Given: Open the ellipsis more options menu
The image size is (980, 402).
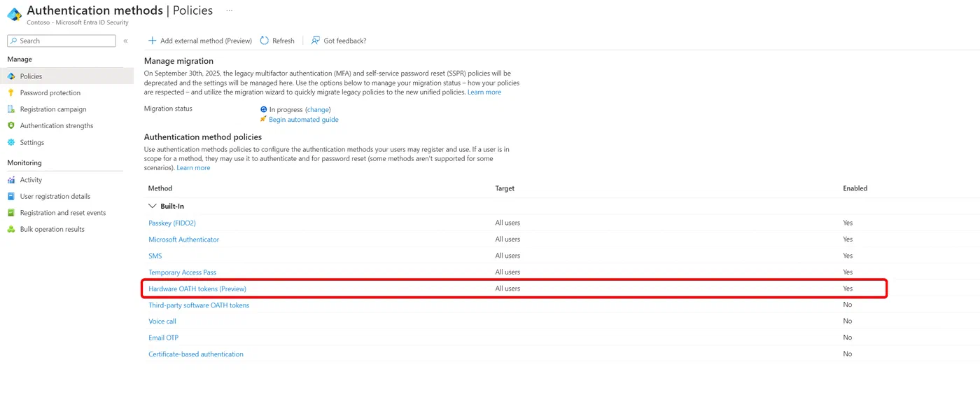Looking at the screenshot, I should (x=230, y=11).
